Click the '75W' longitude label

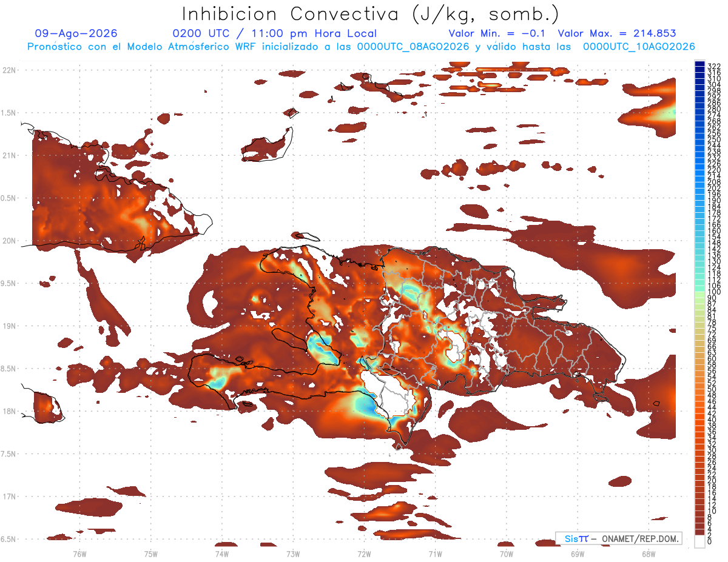[x=150, y=554]
